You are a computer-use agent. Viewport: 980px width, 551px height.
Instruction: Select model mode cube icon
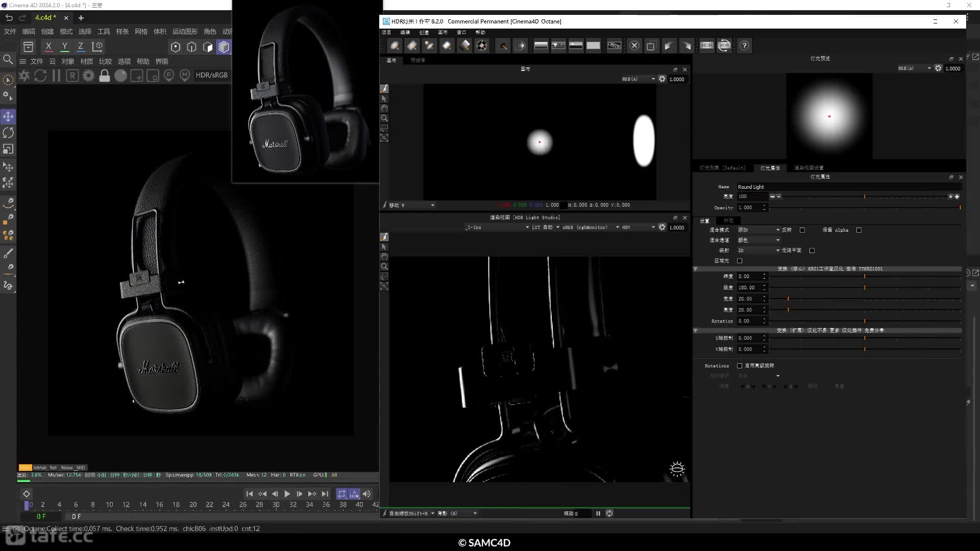(224, 47)
